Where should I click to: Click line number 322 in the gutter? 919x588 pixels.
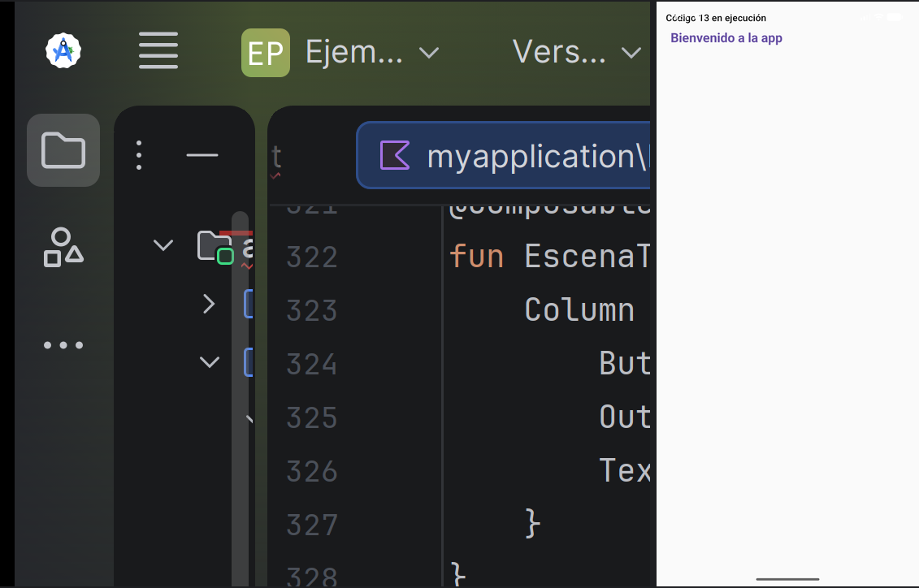click(312, 257)
